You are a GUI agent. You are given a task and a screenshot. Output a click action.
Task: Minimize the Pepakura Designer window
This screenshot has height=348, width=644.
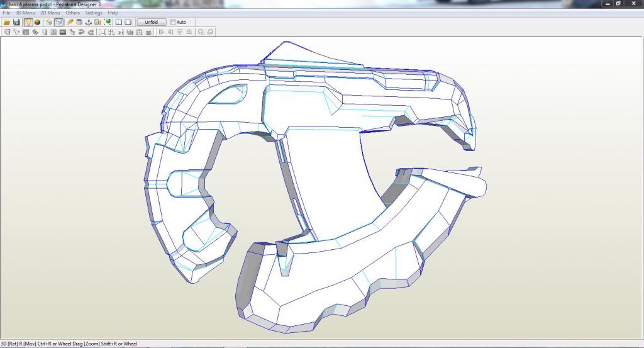(608, 3)
